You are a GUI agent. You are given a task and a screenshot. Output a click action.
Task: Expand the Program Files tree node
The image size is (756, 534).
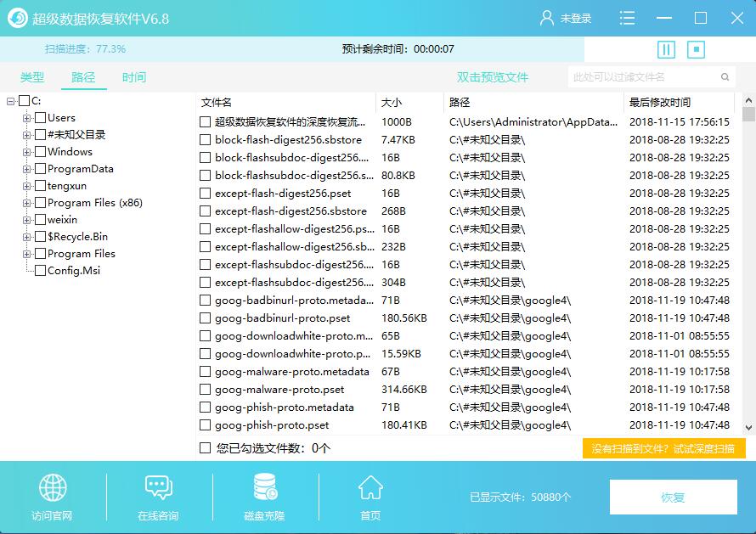(27, 254)
